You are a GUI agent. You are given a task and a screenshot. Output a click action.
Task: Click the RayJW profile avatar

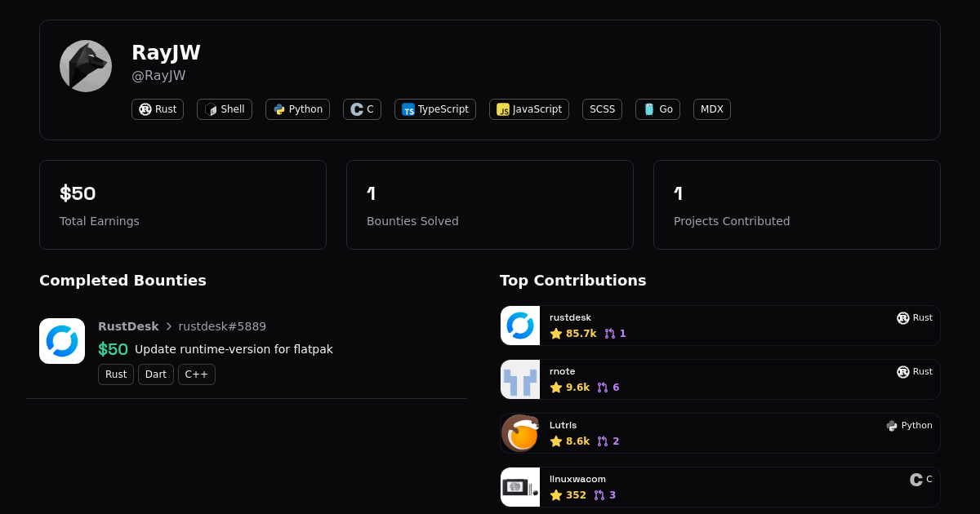coord(86,66)
